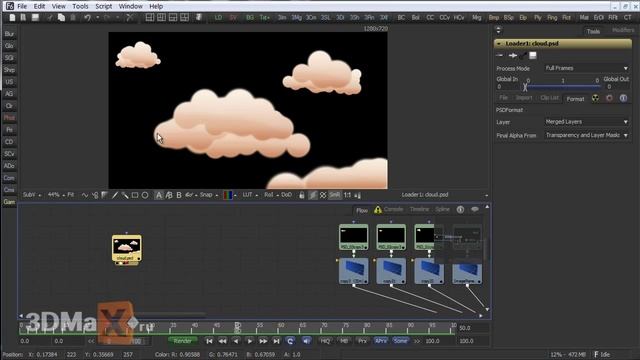
Task: Open the File menu
Action: (x=22, y=6)
